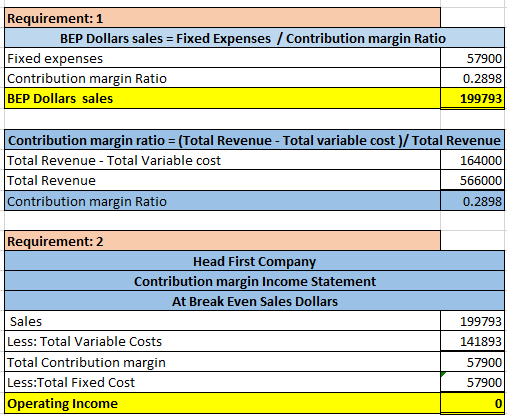Viewport: 507px width, 415px height.
Task: Select 57900 in Total Contribution margin row
Action: pos(472,362)
